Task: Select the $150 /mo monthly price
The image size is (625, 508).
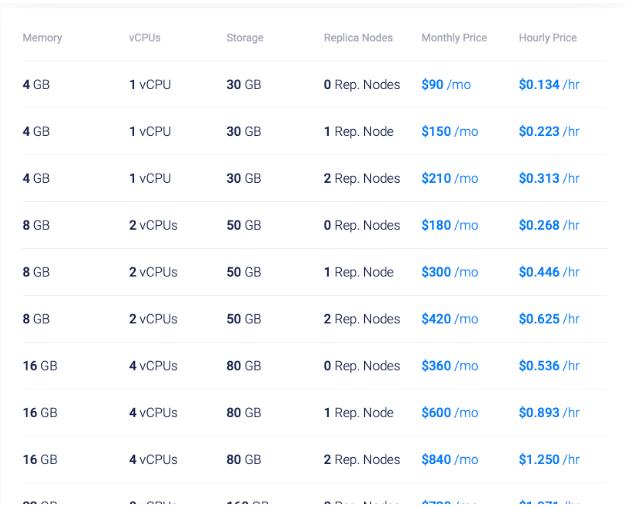Action: coord(450,132)
